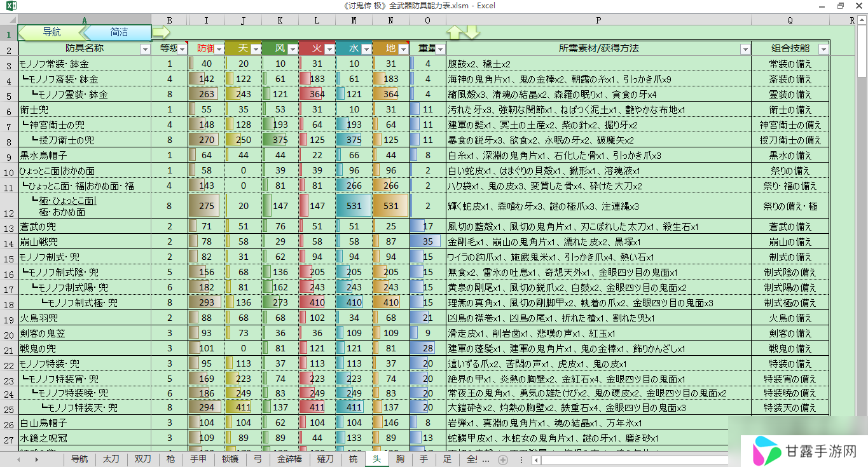868x467 pixels.
Task: Switch to the 足 sheet tab
Action: coord(448,459)
